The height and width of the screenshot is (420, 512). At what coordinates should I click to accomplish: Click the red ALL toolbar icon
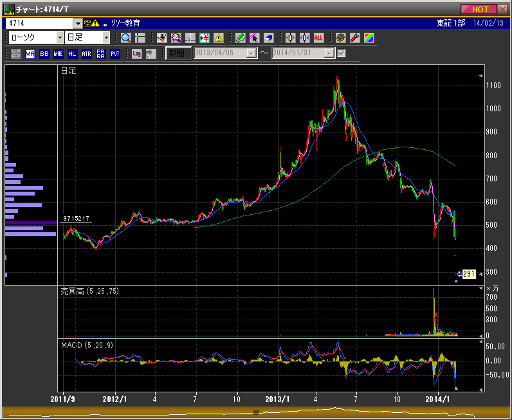click(x=318, y=38)
